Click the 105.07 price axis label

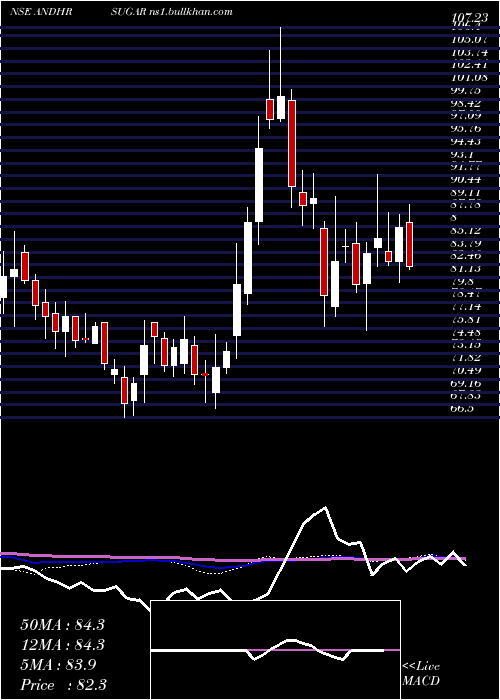tap(469, 39)
